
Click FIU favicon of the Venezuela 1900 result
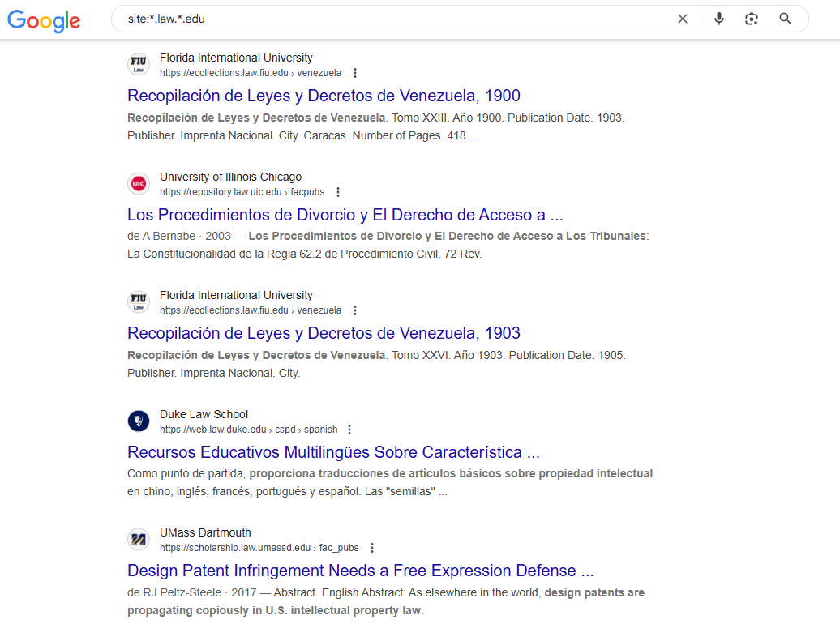click(x=139, y=65)
